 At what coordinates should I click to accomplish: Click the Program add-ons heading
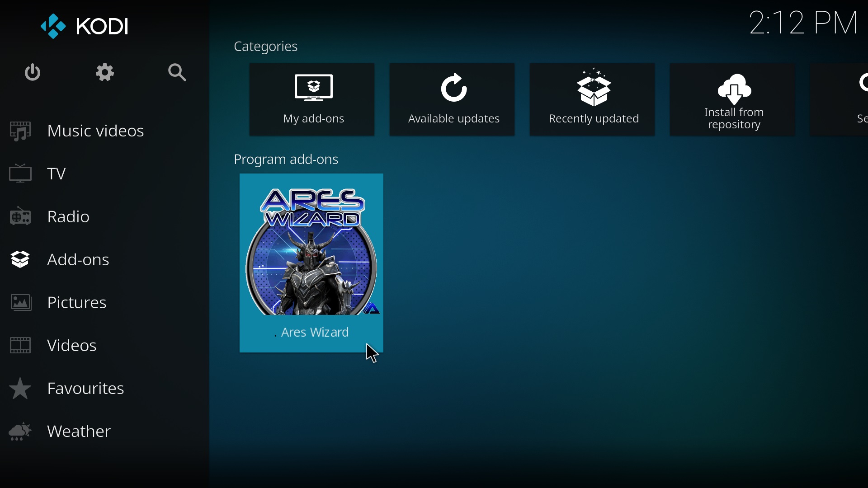click(287, 160)
